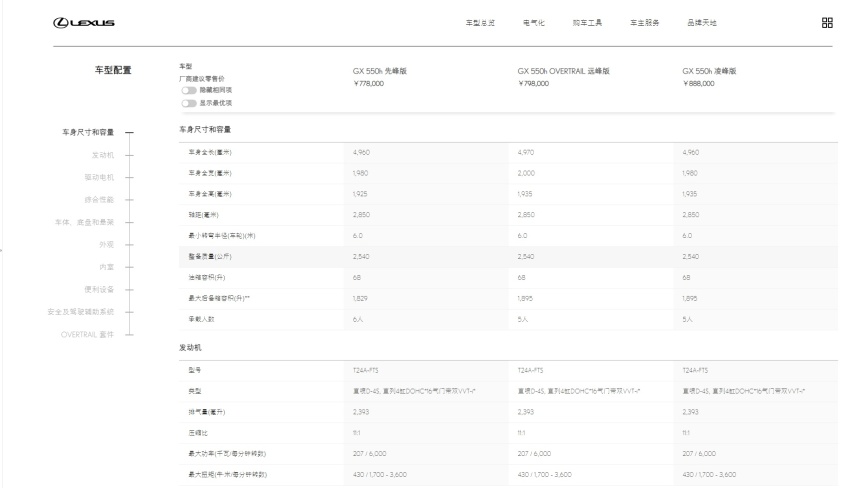Navigate to 内置 section in sidebar

click(x=109, y=267)
